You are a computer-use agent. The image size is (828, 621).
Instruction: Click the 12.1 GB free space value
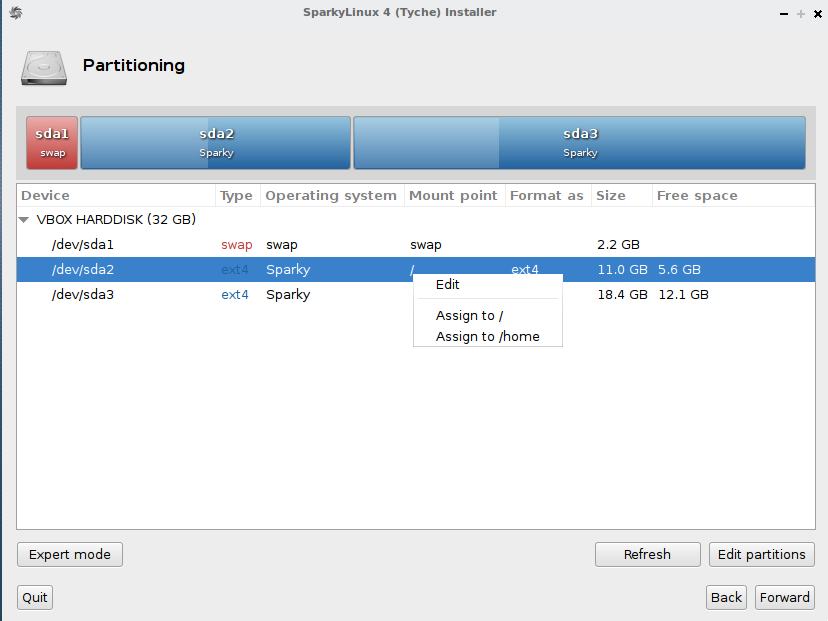tap(683, 295)
